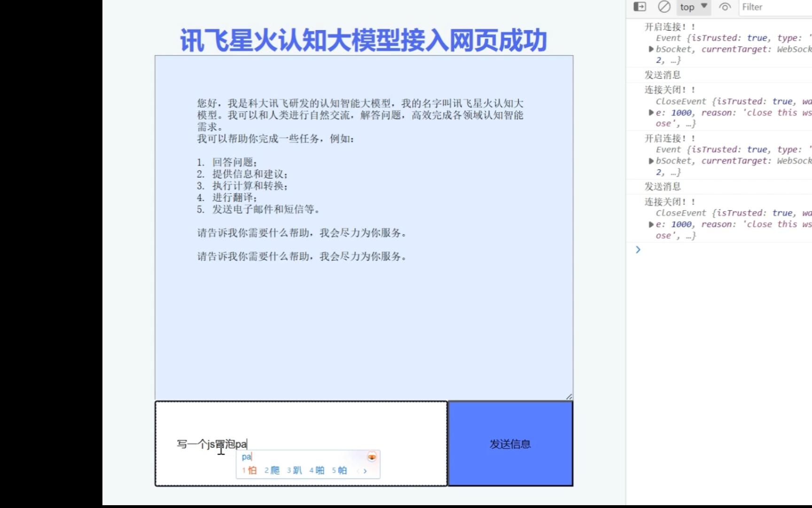812x508 pixels.
Task: Expand the first Event WebSocket log object
Action: (x=651, y=49)
